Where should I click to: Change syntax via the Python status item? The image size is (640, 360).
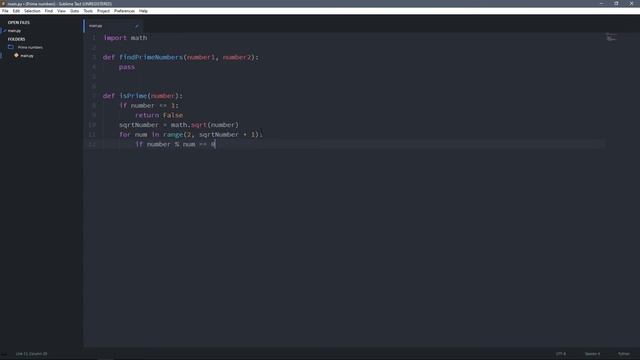(624, 354)
